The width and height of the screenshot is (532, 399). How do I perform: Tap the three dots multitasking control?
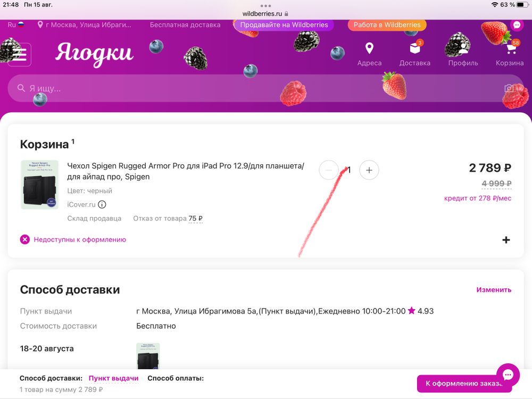265,6
